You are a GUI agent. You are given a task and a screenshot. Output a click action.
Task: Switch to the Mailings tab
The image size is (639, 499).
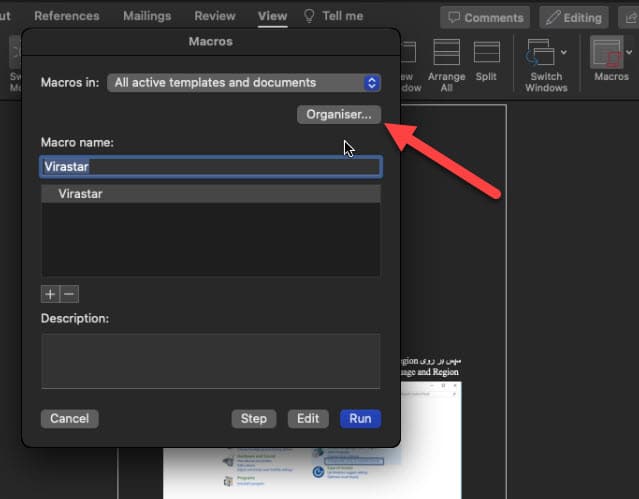click(x=147, y=16)
